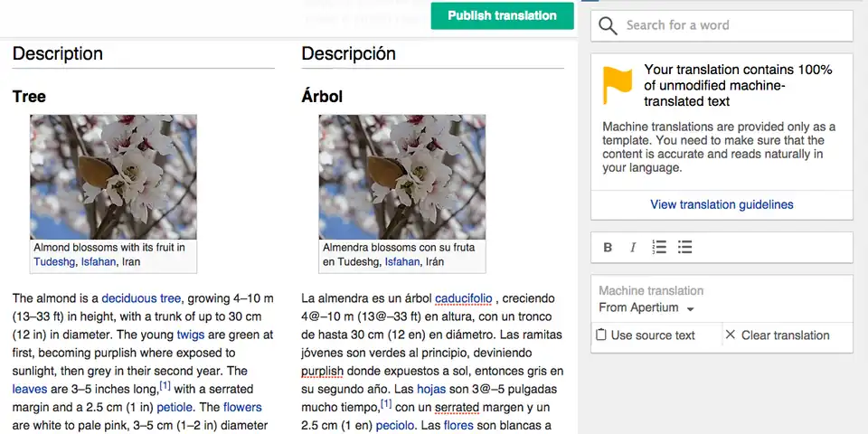
Task: Type in the Search for a word field
Action: click(732, 25)
